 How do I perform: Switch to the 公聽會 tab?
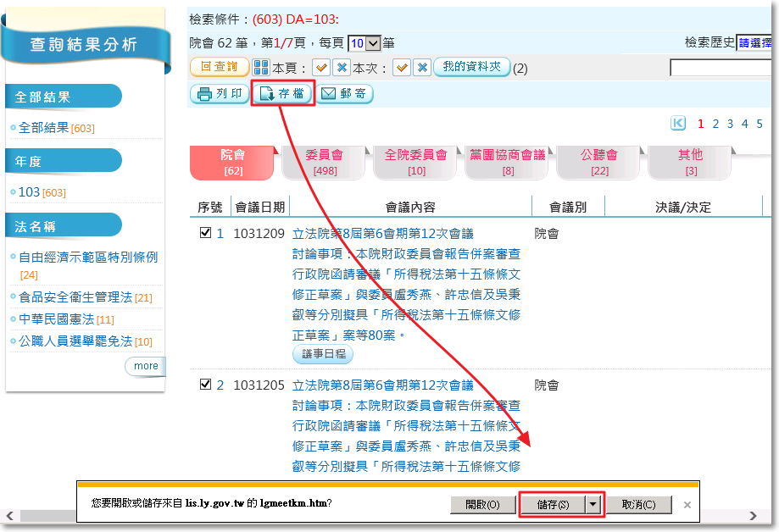(x=598, y=162)
